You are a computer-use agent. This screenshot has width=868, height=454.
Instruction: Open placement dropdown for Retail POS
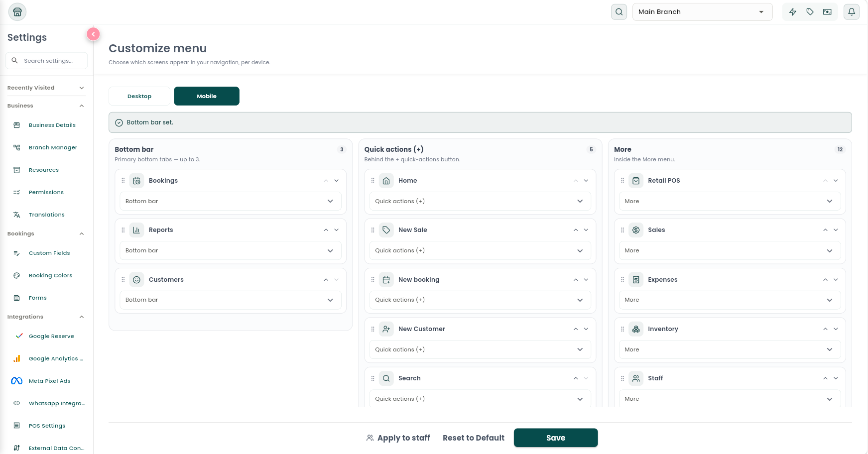click(730, 201)
